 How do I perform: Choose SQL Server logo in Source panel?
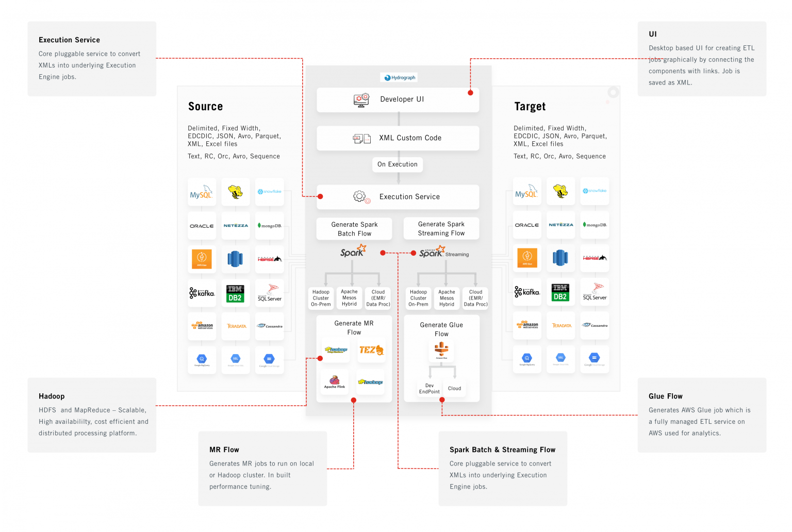(269, 293)
